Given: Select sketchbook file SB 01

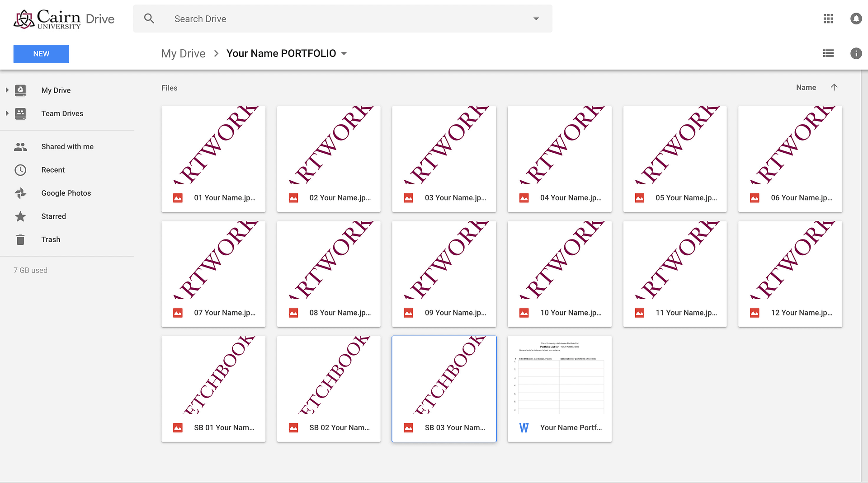Looking at the screenshot, I should coord(213,389).
